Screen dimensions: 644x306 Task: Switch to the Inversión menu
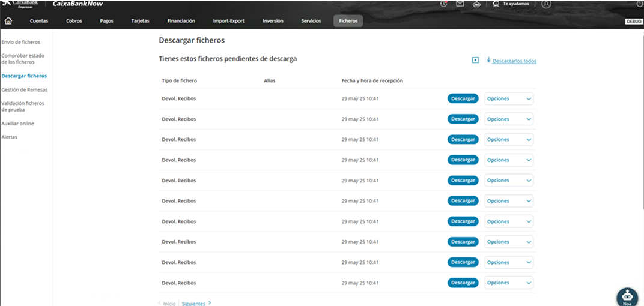[273, 21]
